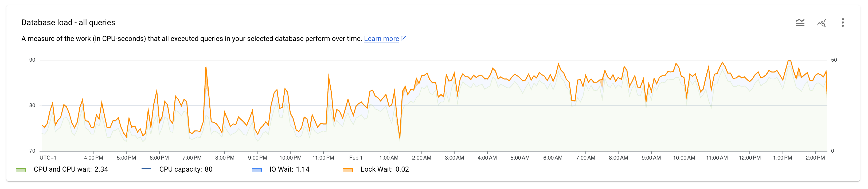Toggle the chart legend icon

pos(800,22)
